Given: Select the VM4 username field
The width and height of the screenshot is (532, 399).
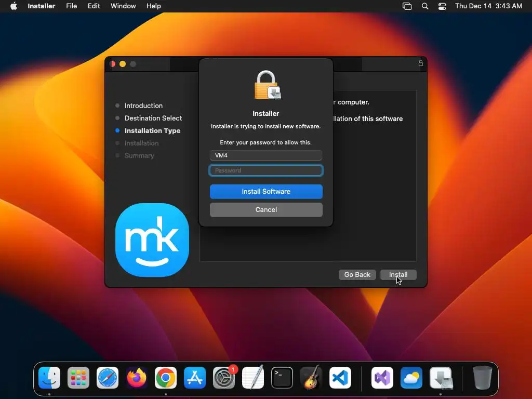Looking at the screenshot, I should pyautogui.click(x=266, y=155).
